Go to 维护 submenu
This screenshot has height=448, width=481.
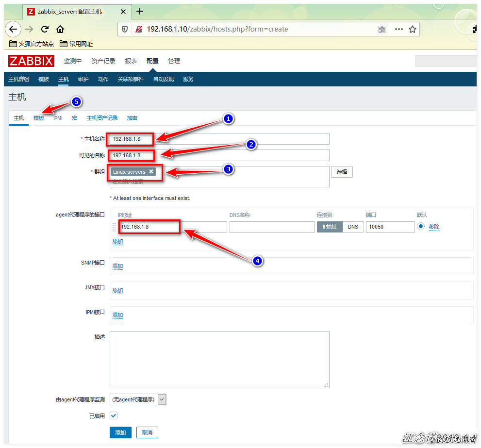point(83,79)
